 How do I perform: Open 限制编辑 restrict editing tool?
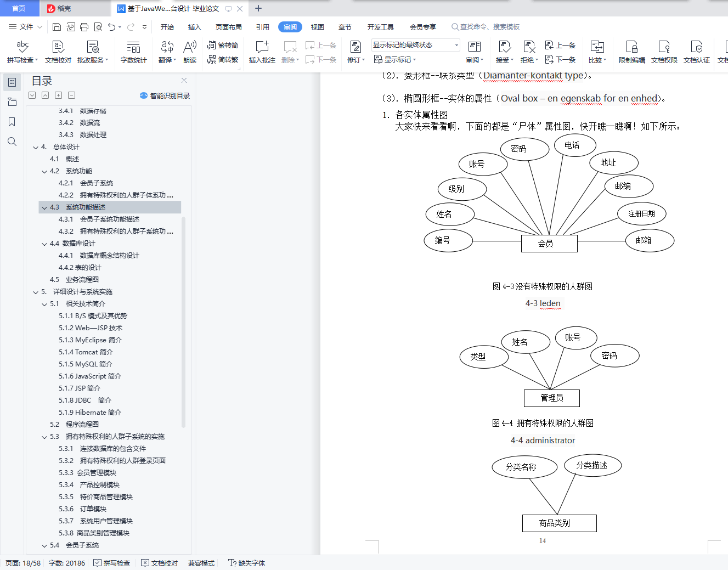tap(632, 52)
